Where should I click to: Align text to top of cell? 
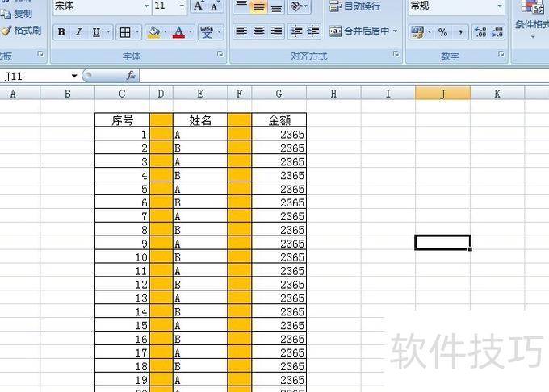coord(241,6)
